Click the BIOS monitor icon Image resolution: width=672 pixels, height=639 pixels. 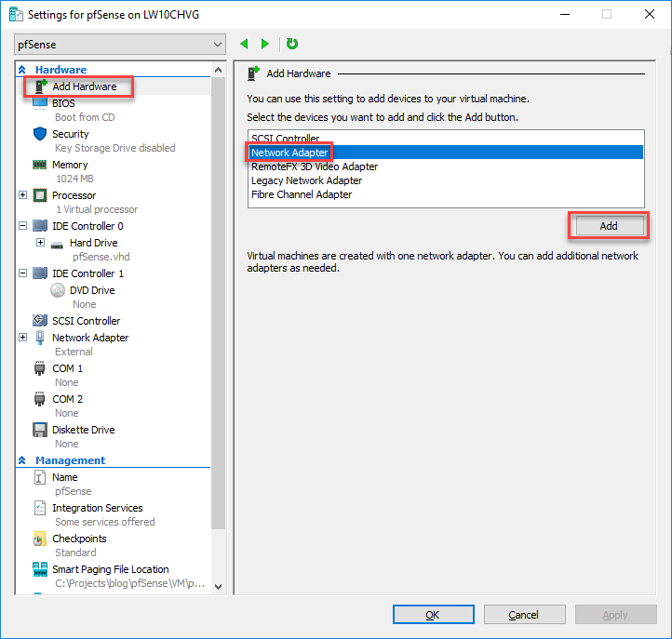[x=40, y=103]
